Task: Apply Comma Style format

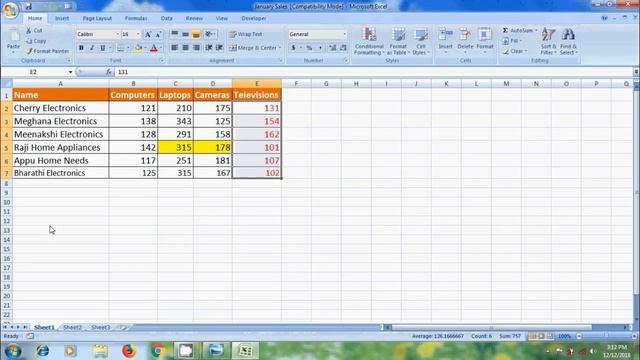Action: (x=320, y=48)
